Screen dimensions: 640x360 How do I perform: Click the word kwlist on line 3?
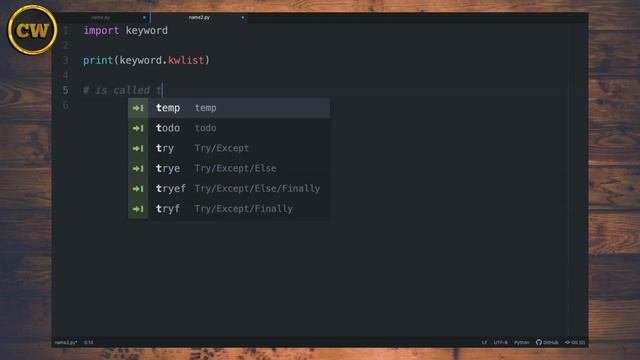click(186, 60)
